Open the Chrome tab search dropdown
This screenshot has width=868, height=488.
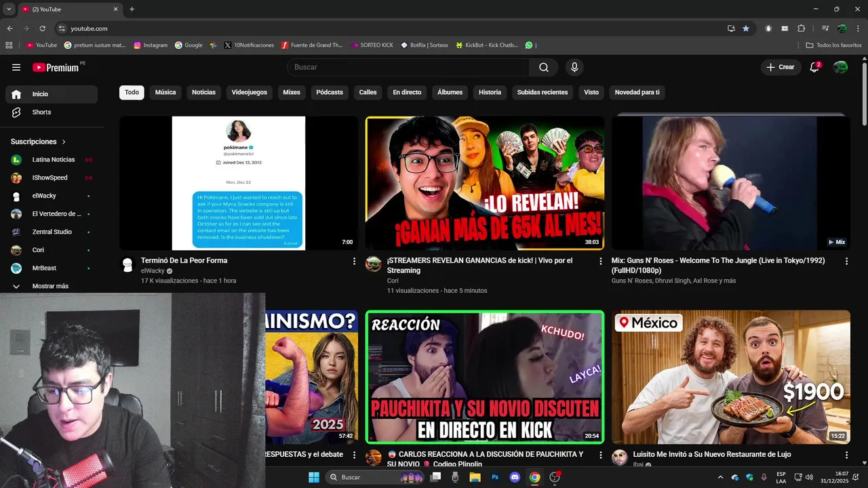[x=9, y=9]
